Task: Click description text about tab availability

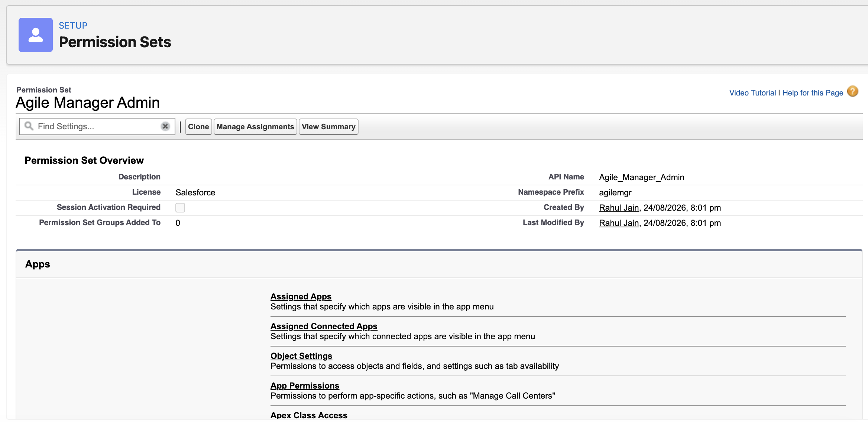Action: [x=415, y=366]
